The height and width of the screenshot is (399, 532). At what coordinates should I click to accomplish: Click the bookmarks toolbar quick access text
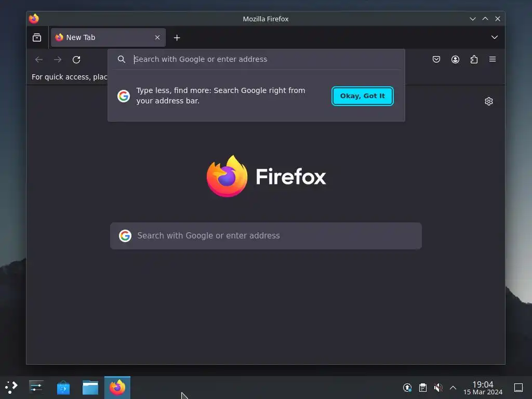pos(70,77)
